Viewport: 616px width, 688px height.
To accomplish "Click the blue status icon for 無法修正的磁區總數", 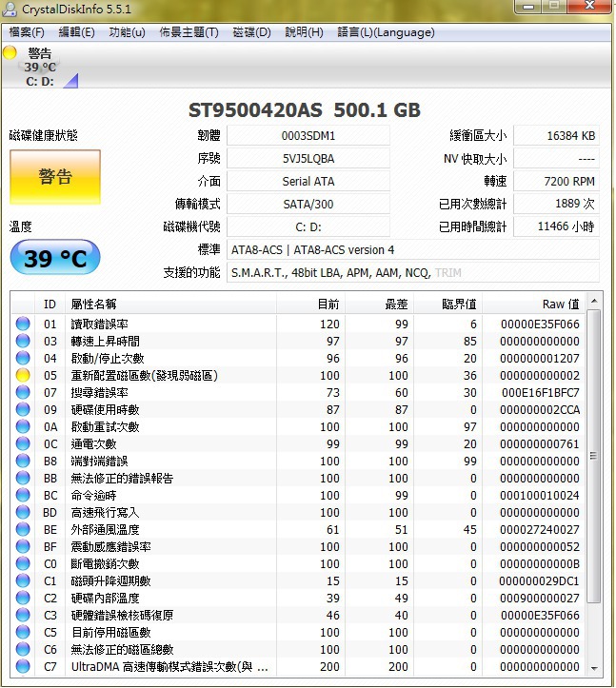I will tap(23, 649).
